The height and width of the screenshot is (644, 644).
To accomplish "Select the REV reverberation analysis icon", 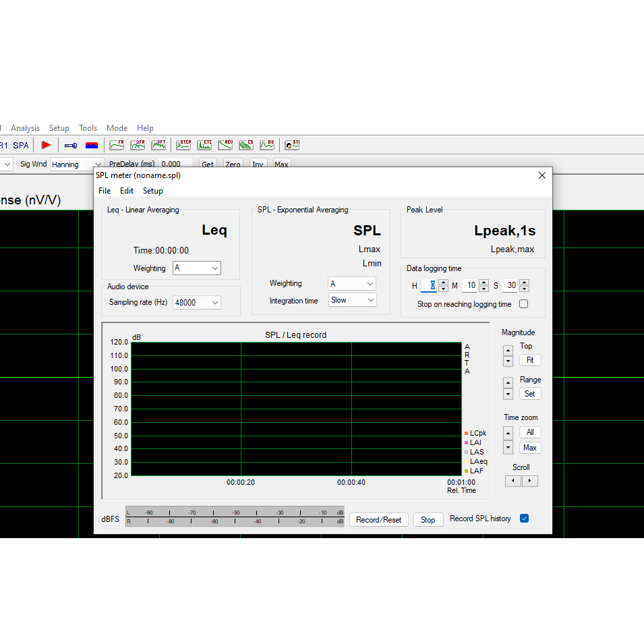I will (x=225, y=144).
